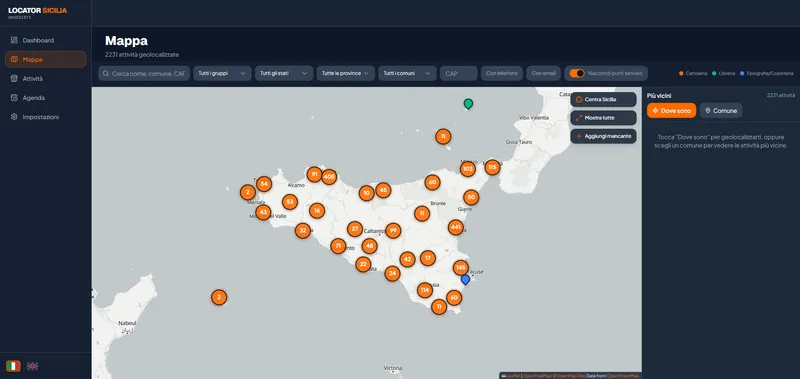Open the OpenStreetMap attribution link
Image resolution: width=800 pixels, height=379 pixels.
click(622, 376)
